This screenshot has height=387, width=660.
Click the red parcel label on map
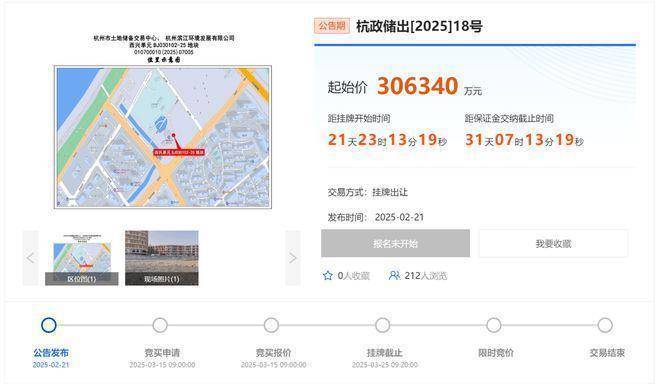pyautogui.click(x=179, y=152)
